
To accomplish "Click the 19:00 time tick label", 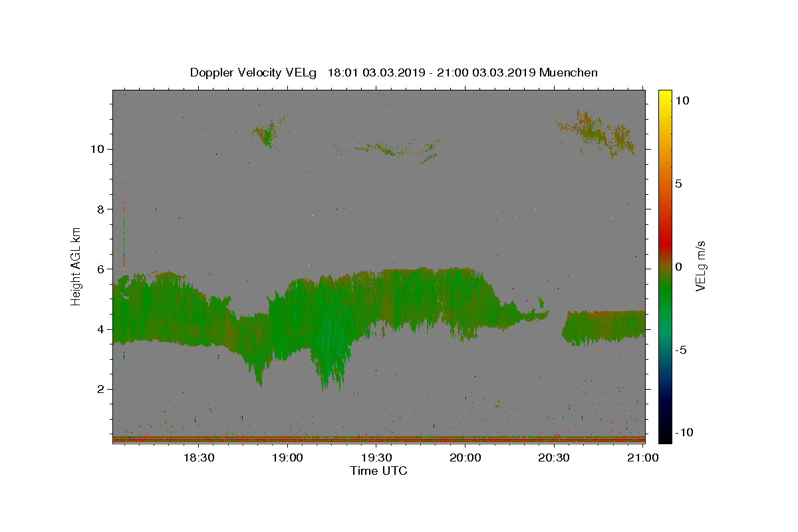I will click(x=287, y=458).
